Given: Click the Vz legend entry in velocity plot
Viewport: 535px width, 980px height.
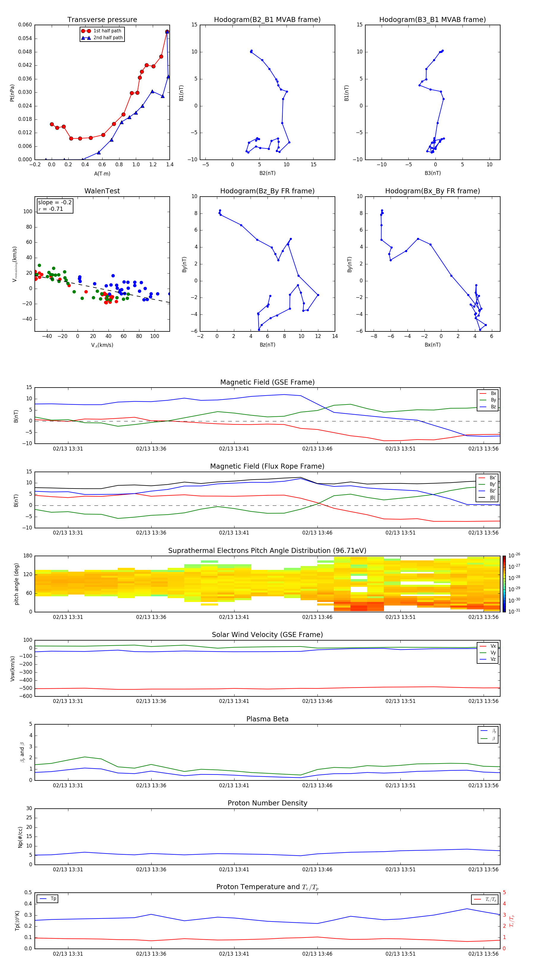Looking at the screenshot, I should [488, 659].
